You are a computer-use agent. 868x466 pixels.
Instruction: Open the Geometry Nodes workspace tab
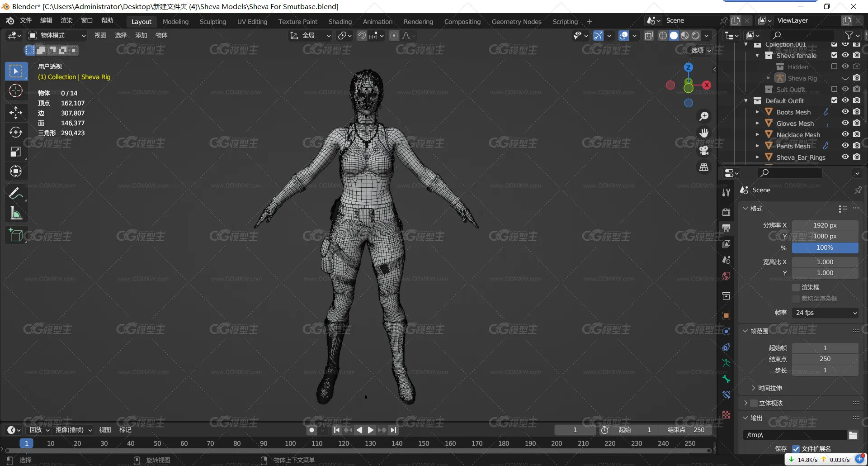click(x=516, y=21)
